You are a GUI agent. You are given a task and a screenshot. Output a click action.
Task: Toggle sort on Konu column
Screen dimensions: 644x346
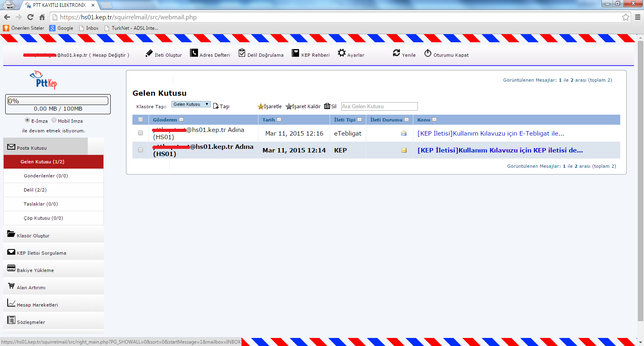click(434, 119)
